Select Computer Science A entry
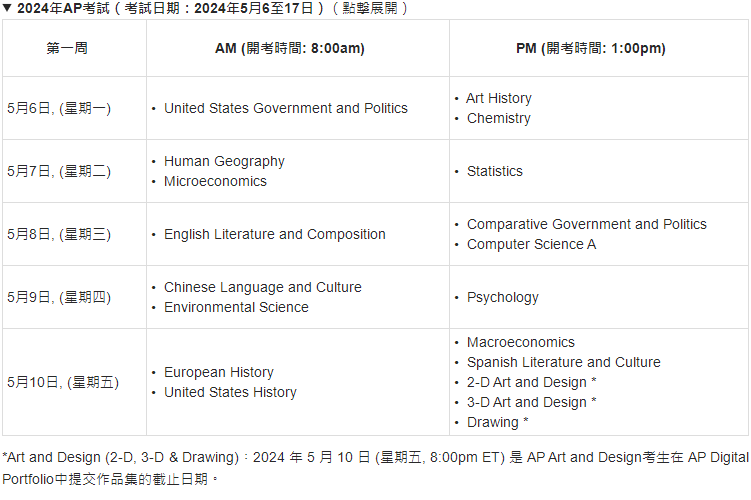751x500 pixels. [532, 245]
